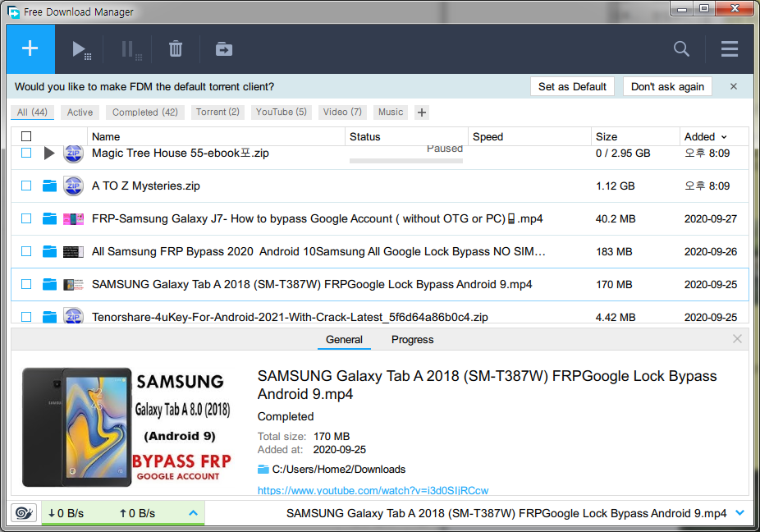Open folder for A TO Z Mysteries.zip
Image resolution: width=760 pixels, height=532 pixels.
coord(49,186)
